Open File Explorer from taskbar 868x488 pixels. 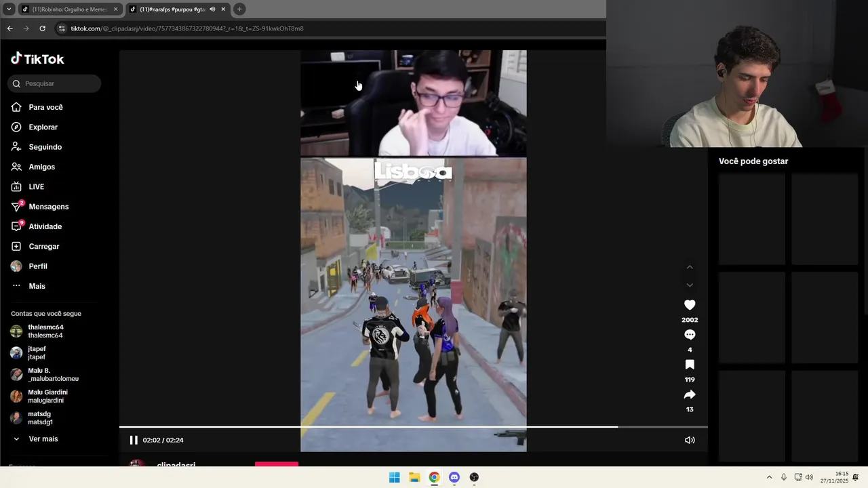(414, 477)
